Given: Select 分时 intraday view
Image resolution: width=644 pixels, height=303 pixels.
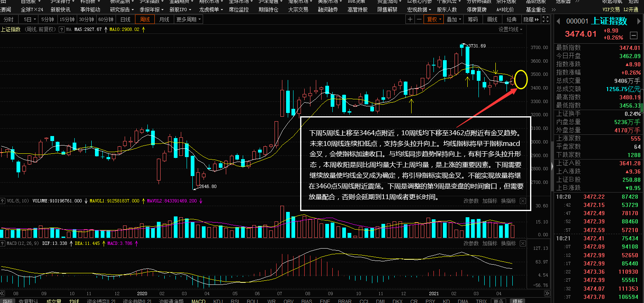Looking at the screenshot, I should point(8,19).
